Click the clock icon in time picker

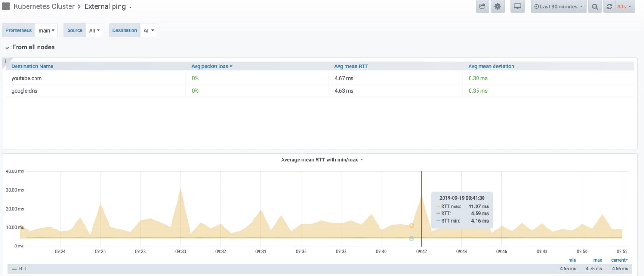537,7
